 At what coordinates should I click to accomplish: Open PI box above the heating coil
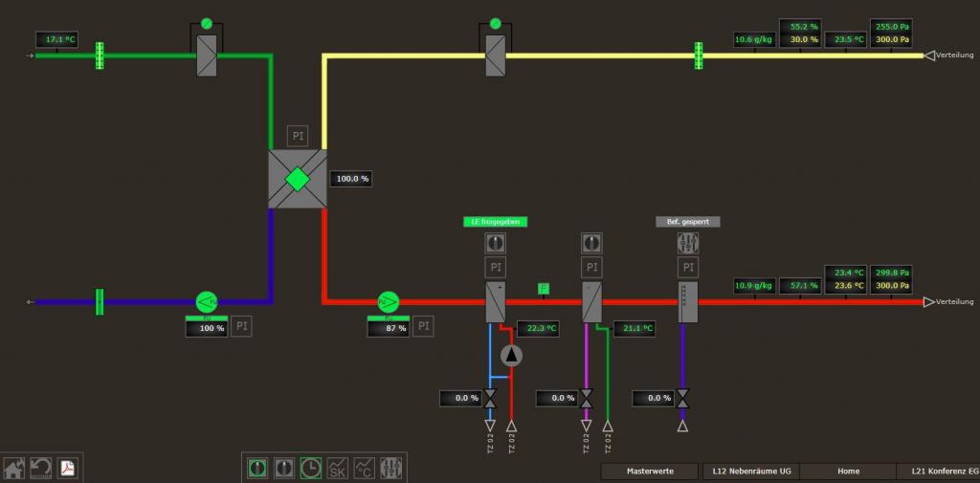(496, 268)
